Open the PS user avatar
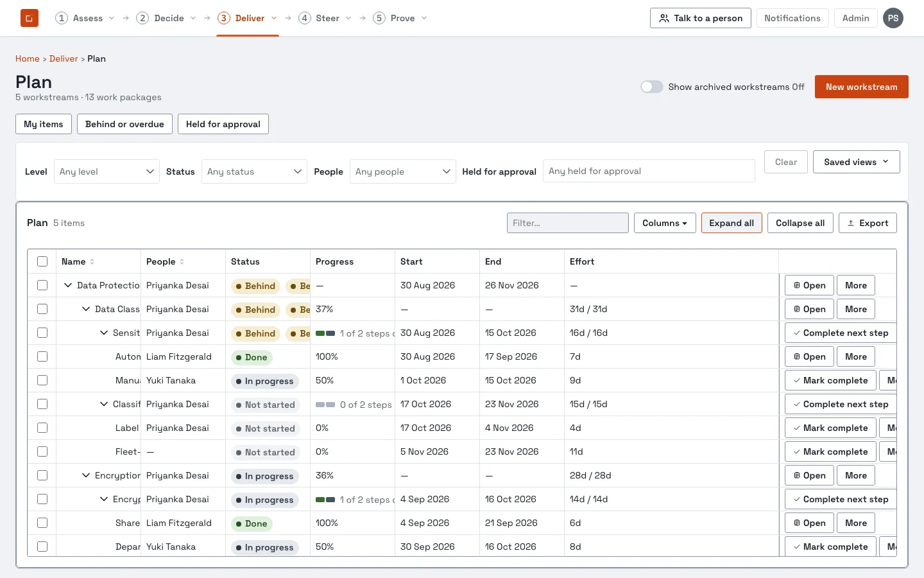Screen dimensions: 924x578 893,18
